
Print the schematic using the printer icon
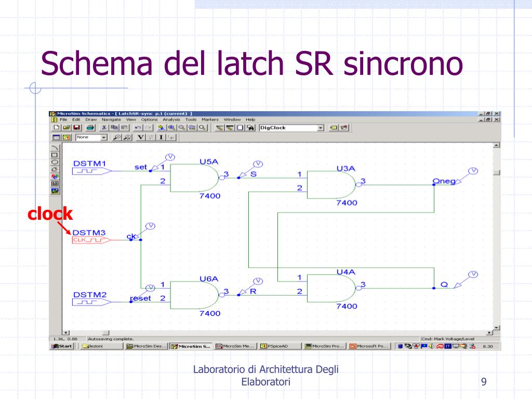[x=90, y=128]
